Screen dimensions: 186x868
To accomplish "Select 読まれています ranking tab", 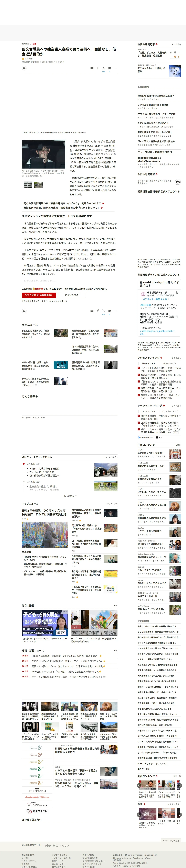I will click(x=148, y=364).
